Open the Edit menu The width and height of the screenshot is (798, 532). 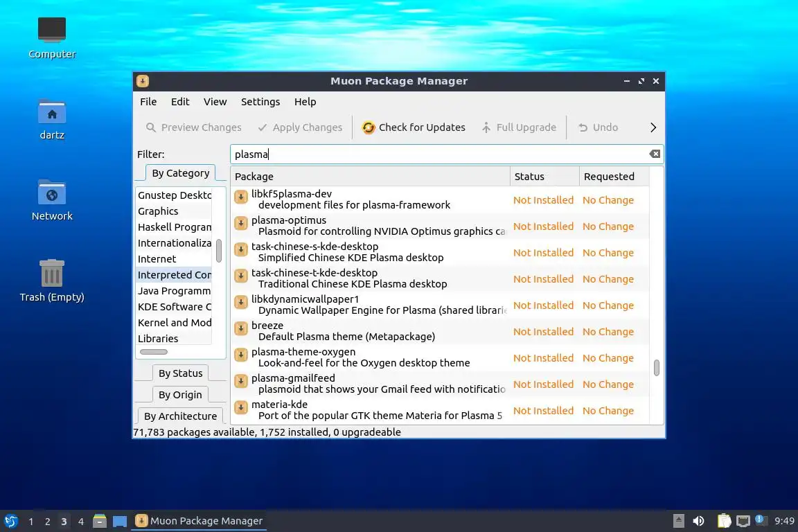tap(180, 102)
